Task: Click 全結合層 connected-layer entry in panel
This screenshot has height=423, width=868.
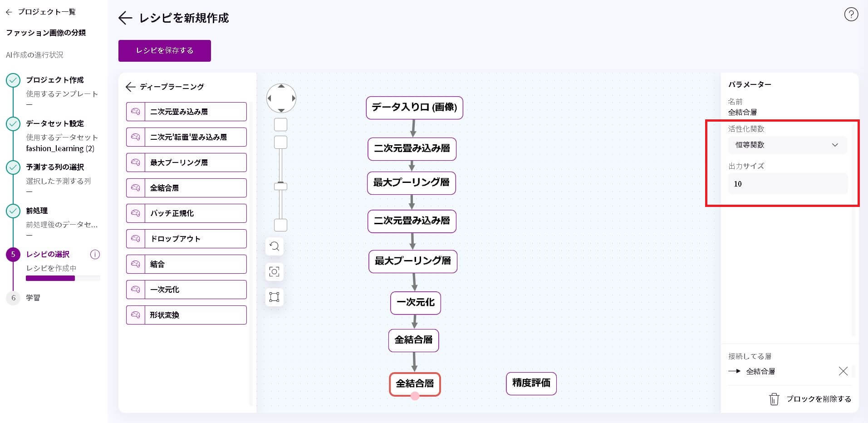Action: (x=760, y=371)
